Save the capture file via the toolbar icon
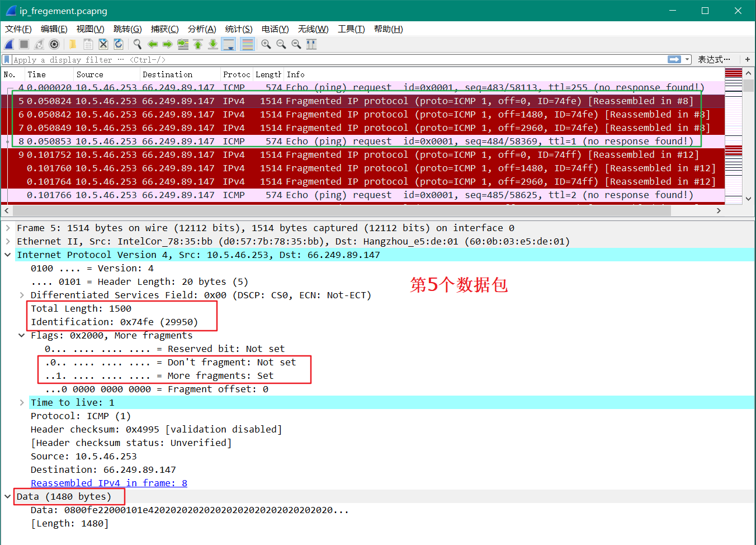Screen dimensions: 756x545 coord(88,44)
